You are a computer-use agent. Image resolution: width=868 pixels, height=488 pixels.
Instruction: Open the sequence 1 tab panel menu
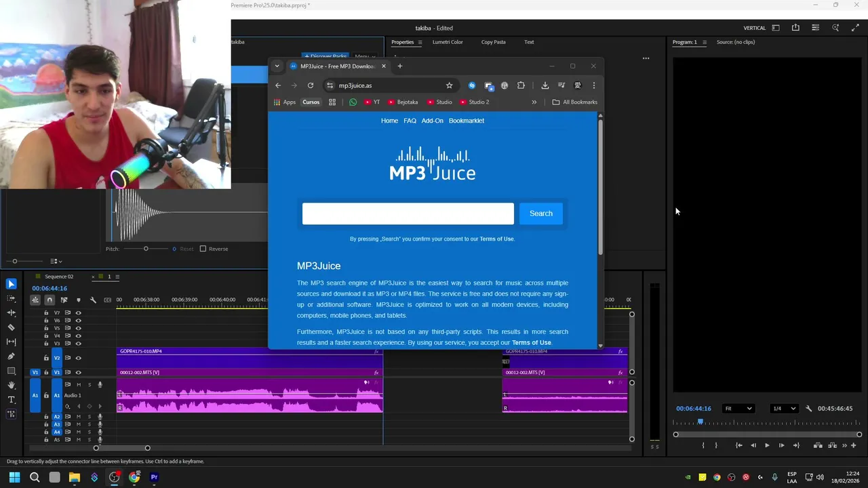(117, 277)
